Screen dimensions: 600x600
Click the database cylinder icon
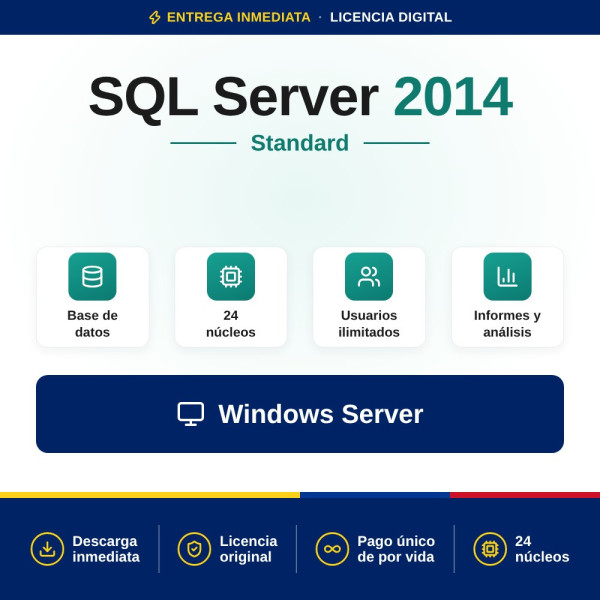(x=92, y=277)
